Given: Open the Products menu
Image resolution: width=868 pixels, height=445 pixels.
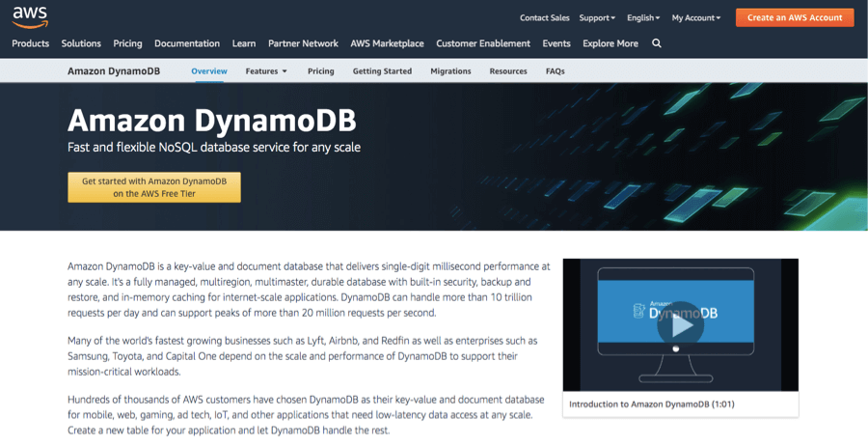Looking at the screenshot, I should [31, 43].
